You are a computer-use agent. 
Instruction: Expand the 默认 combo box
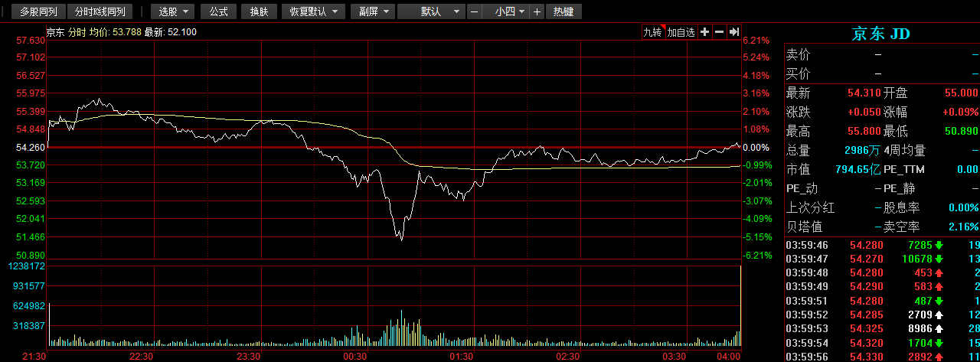click(x=432, y=11)
